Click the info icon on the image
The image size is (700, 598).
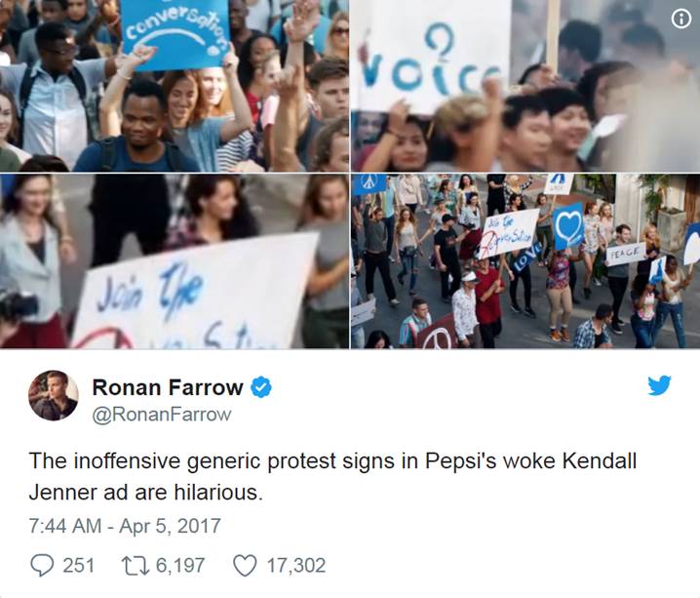coord(681,19)
